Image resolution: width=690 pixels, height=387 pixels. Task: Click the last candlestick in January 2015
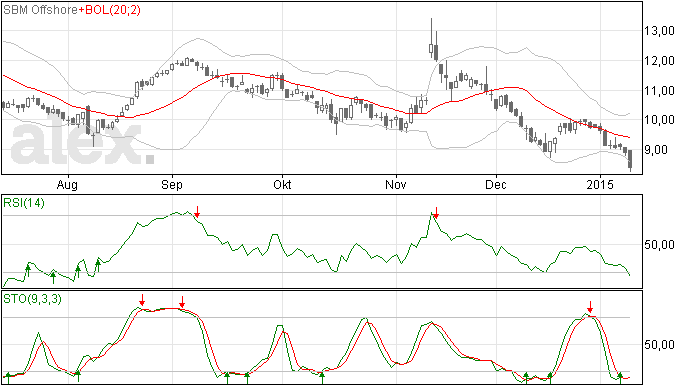(631, 160)
